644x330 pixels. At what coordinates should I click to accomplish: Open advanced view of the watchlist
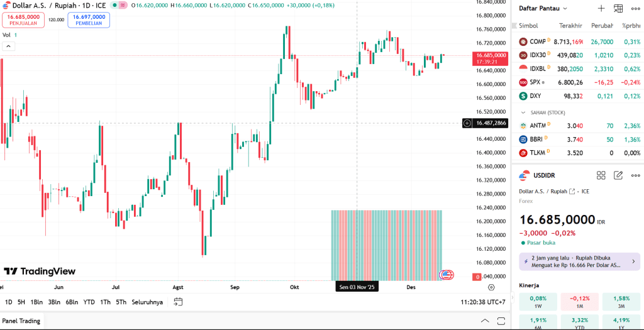coord(618,9)
